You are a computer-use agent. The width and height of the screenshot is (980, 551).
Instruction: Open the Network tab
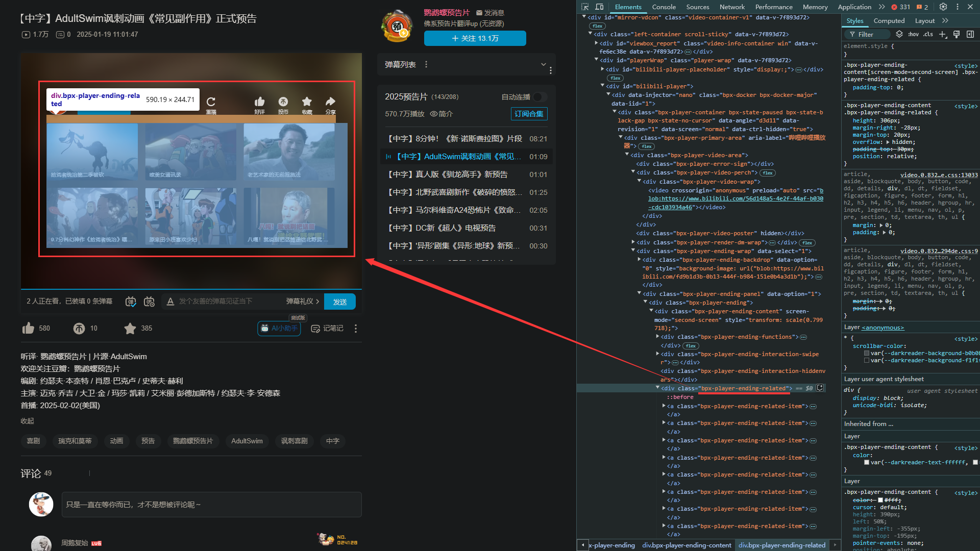click(x=732, y=7)
